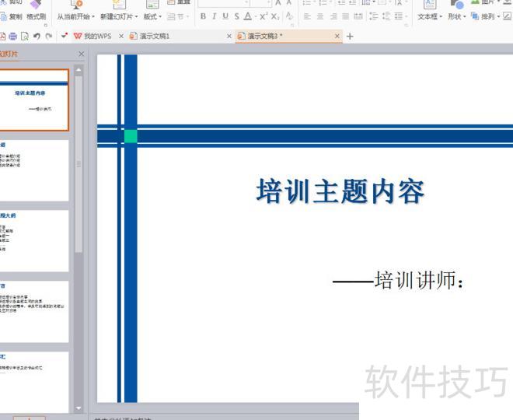Click the slide title 培训主题内容
The height and width of the screenshot is (420, 513).
point(340,191)
